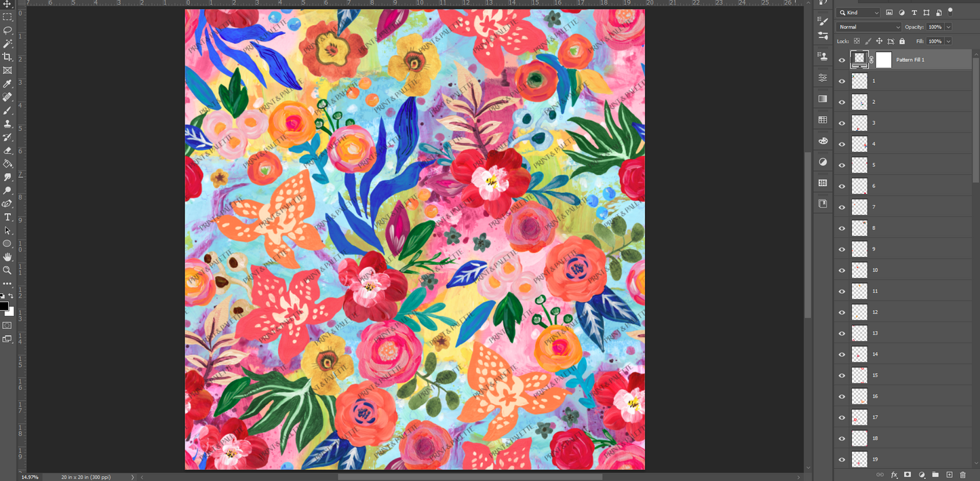
Task: Add a layer mask
Action: (x=907, y=475)
